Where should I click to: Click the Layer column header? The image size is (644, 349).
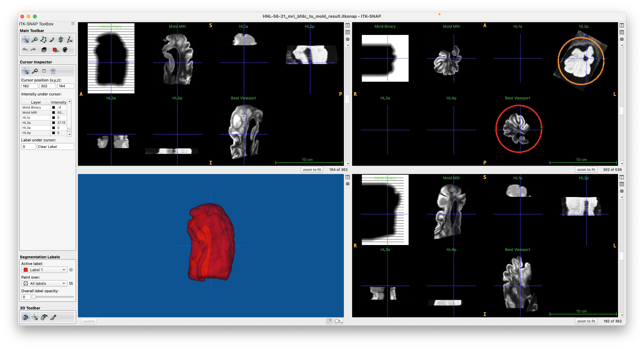pos(36,102)
